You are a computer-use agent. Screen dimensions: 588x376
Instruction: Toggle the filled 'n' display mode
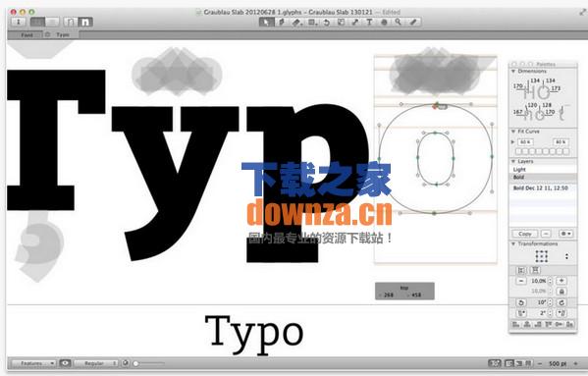point(85,23)
